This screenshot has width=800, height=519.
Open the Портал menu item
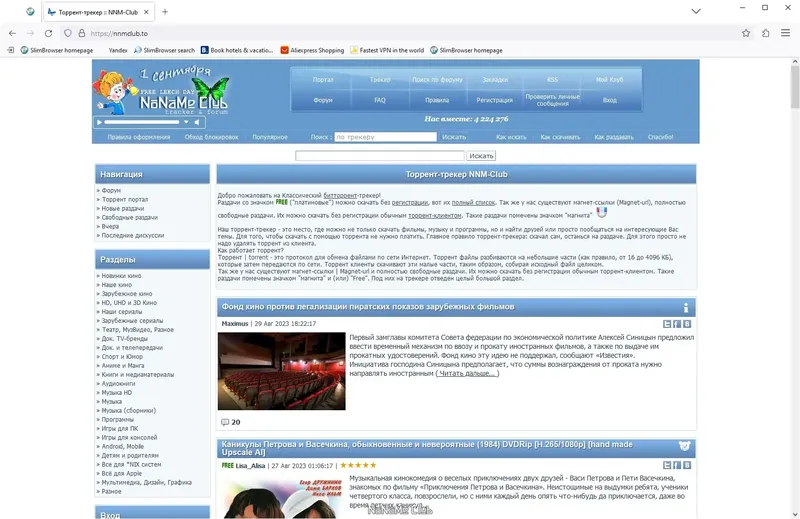322,80
